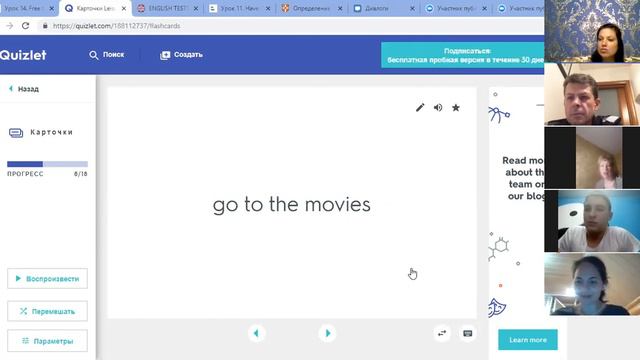Reload the page with browser refresh icon
The height and width of the screenshot is (360, 640).
point(25,26)
